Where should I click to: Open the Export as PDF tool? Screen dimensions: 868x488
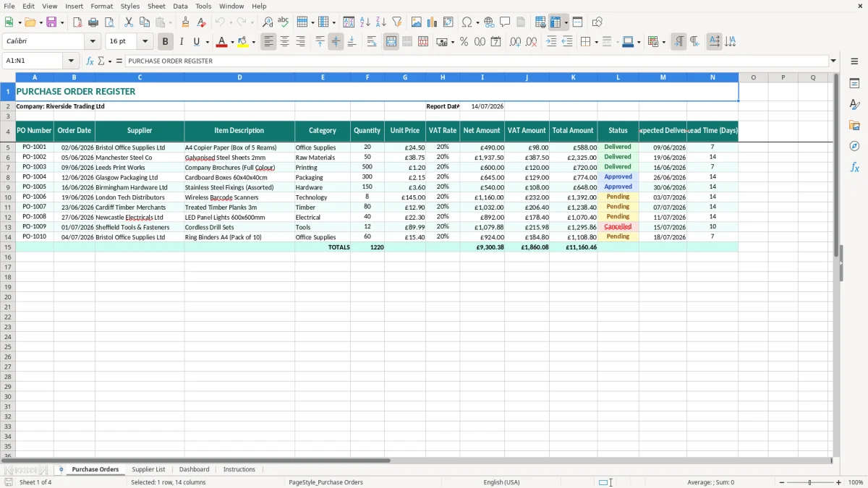[x=77, y=22]
